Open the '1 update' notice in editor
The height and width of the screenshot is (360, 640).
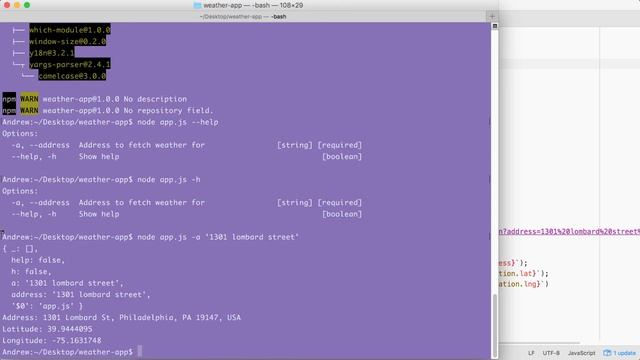(x=624, y=353)
